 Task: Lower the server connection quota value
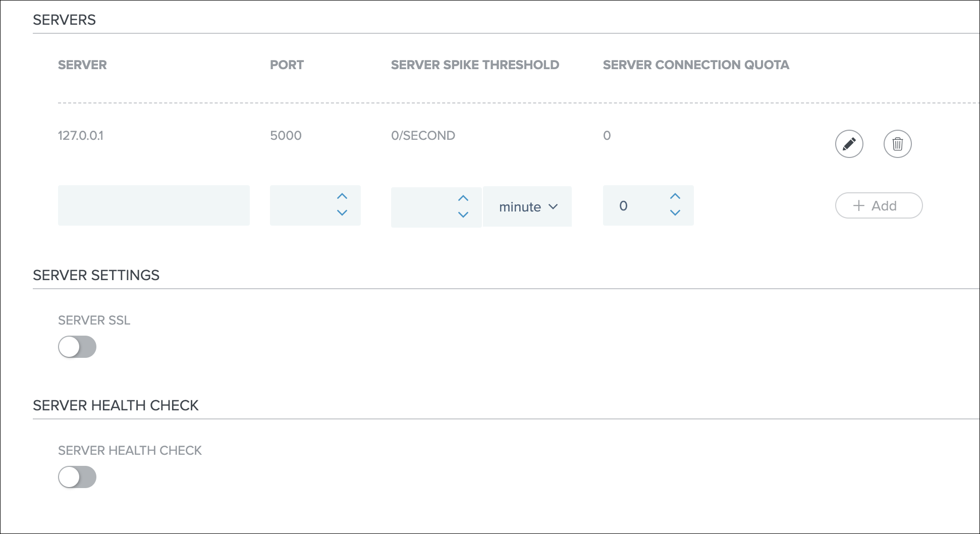point(675,213)
